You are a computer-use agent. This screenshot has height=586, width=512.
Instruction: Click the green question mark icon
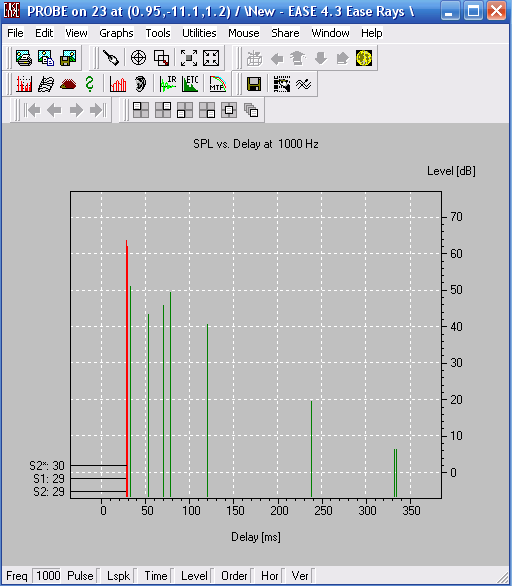point(89,84)
